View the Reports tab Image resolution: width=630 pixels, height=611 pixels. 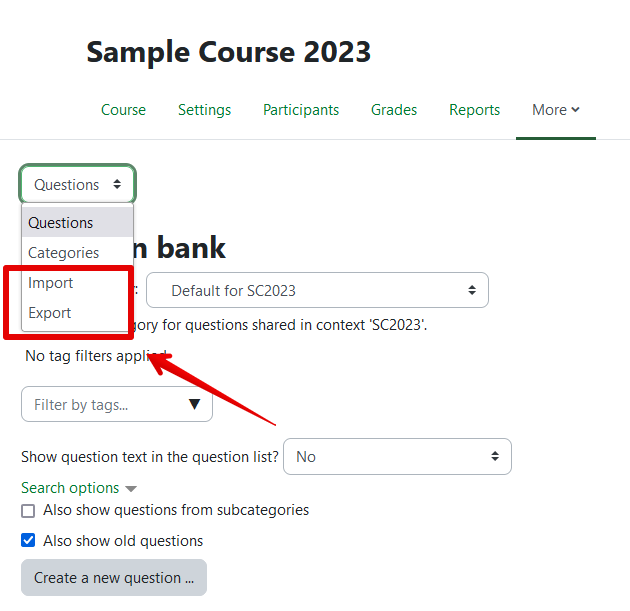click(474, 110)
